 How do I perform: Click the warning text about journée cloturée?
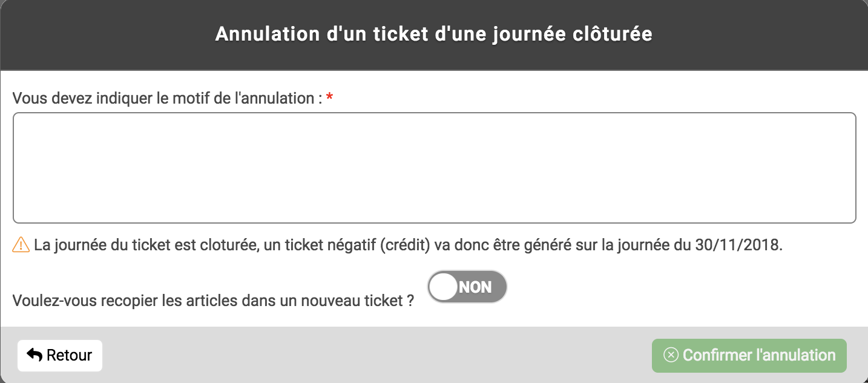409,245
